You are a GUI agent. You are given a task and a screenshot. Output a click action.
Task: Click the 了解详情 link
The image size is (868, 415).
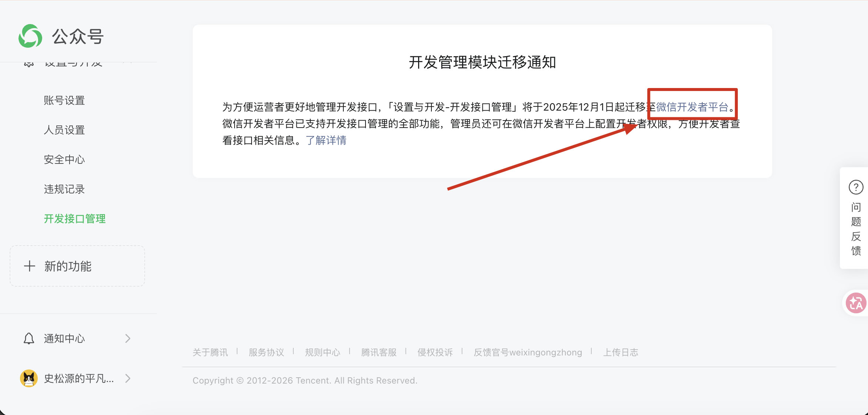point(326,140)
